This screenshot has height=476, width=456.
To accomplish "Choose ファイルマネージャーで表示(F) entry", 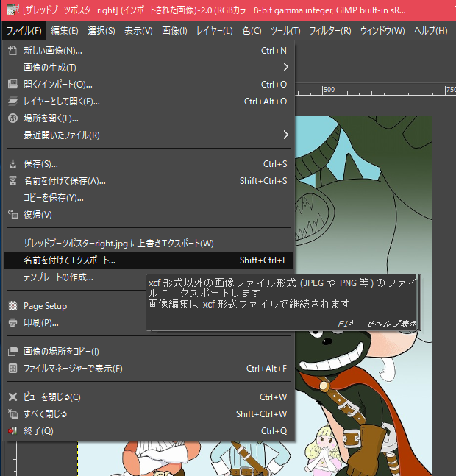I will pyautogui.click(x=149, y=369).
